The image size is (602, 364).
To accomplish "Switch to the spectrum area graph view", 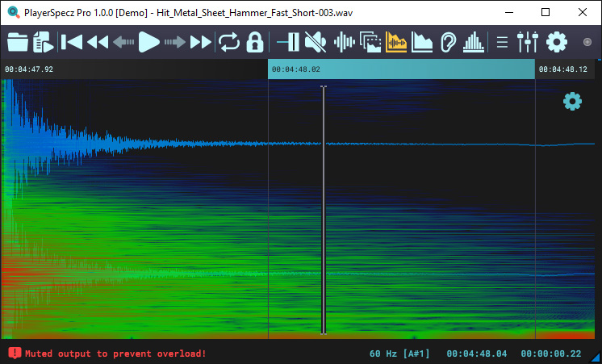I will [x=422, y=41].
